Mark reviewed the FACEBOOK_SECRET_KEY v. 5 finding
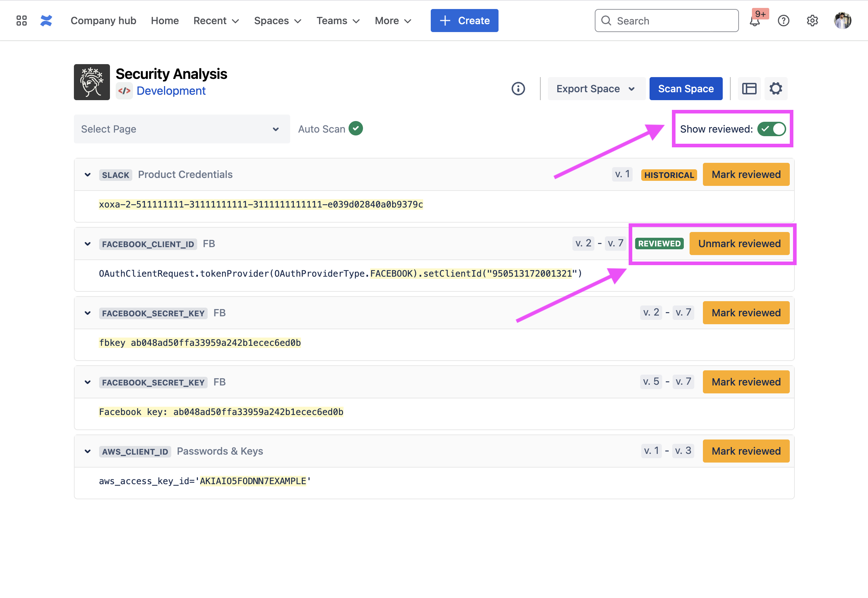 746,382
